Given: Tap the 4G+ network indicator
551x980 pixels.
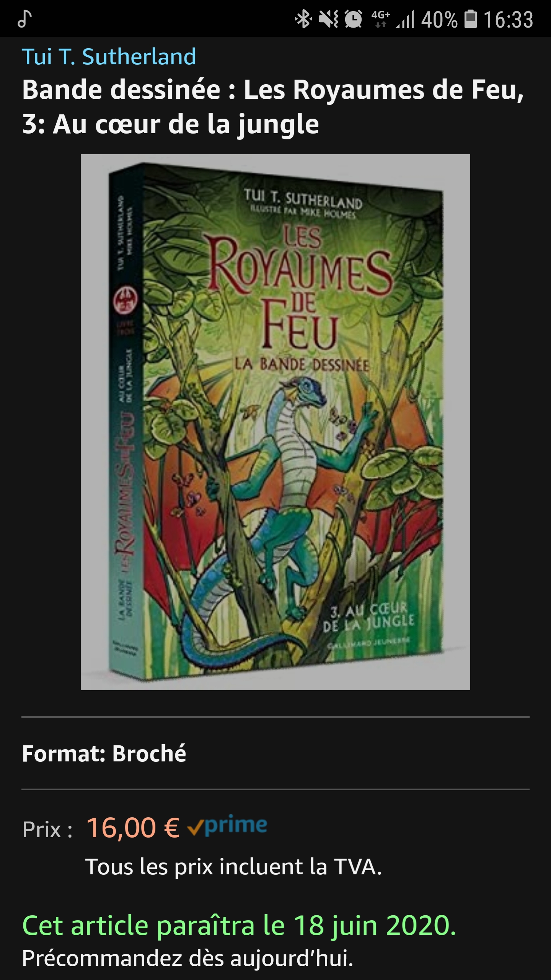Looking at the screenshot, I should pyautogui.click(x=381, y=19).
